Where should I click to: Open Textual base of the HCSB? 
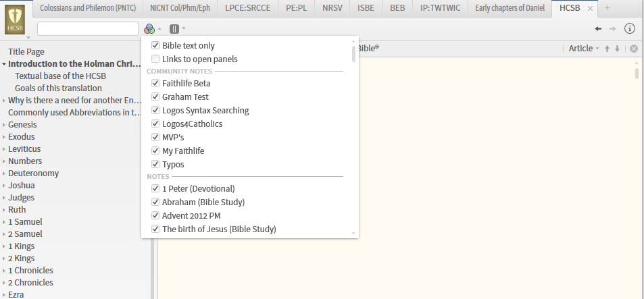pyautogui.click(x=61, y=76)
